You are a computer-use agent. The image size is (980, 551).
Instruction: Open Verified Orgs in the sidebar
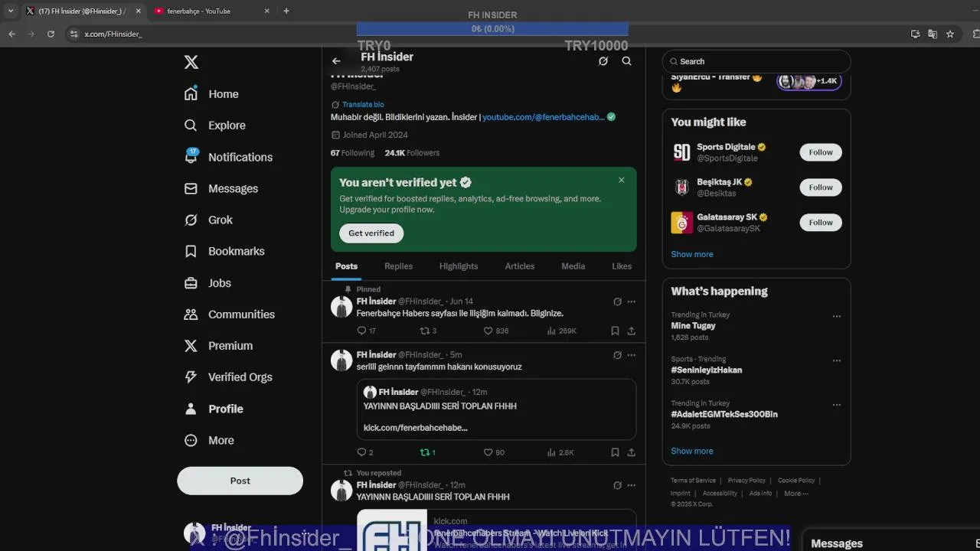click(228, 377)
